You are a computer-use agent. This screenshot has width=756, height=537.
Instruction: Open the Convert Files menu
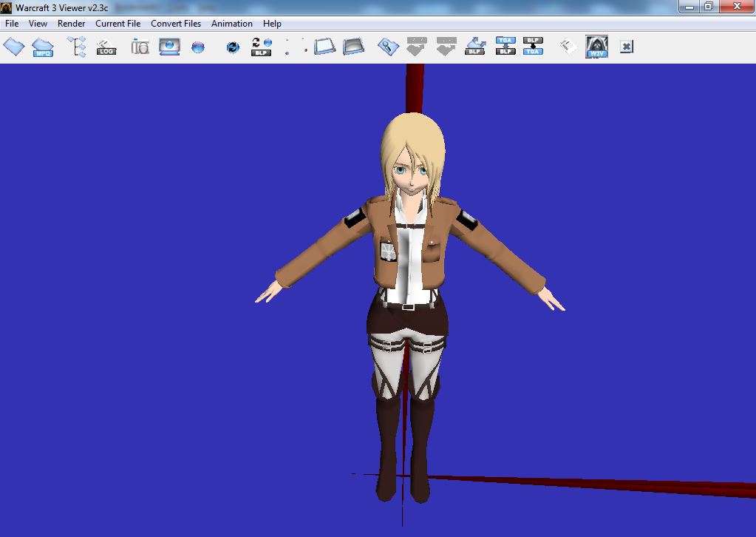coord(176,24)
